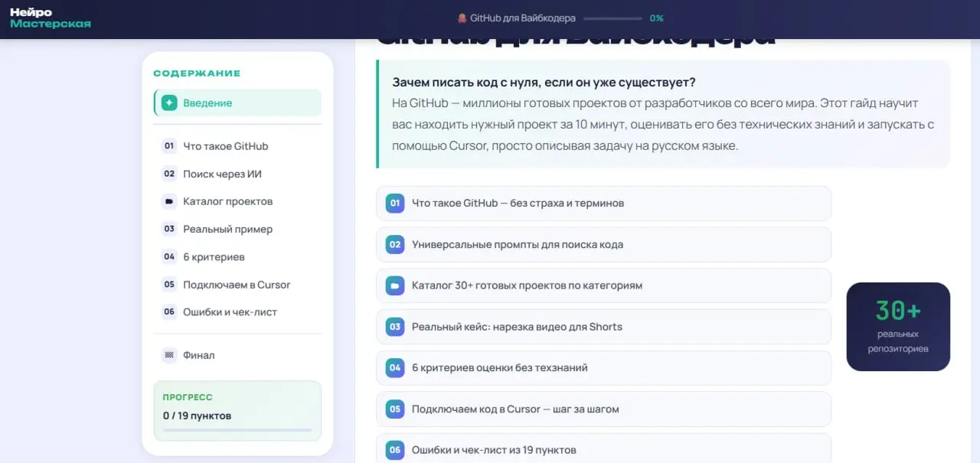Click the 01 badge beside Что такое GitHub in sidebar
This screenshot has height=463, width=980.
(x=169, y=146)
